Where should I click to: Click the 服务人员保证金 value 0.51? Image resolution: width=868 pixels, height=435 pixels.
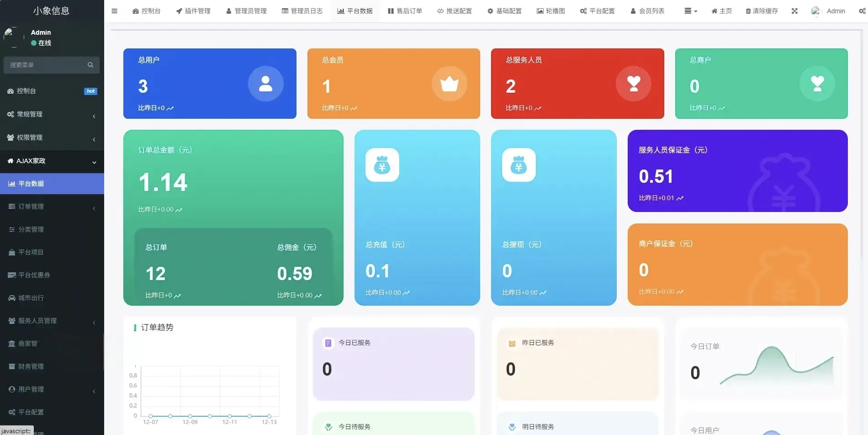coord(656,176)
